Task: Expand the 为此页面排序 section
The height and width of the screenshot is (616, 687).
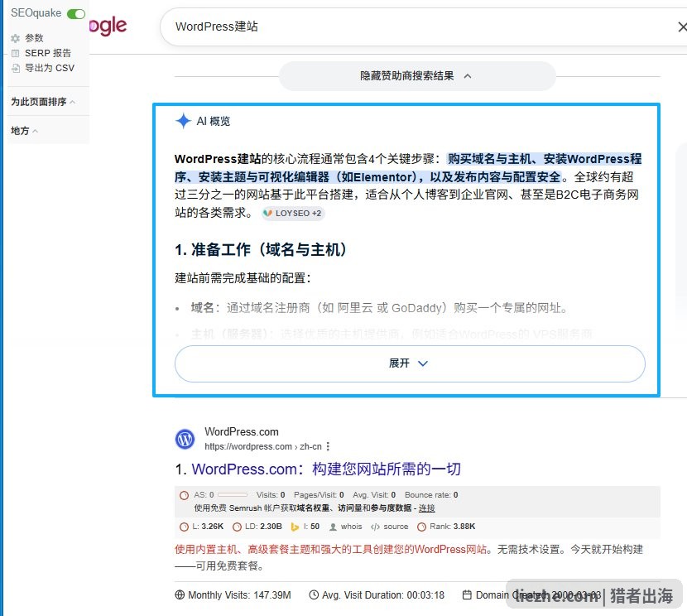Action: coord(43,102)
